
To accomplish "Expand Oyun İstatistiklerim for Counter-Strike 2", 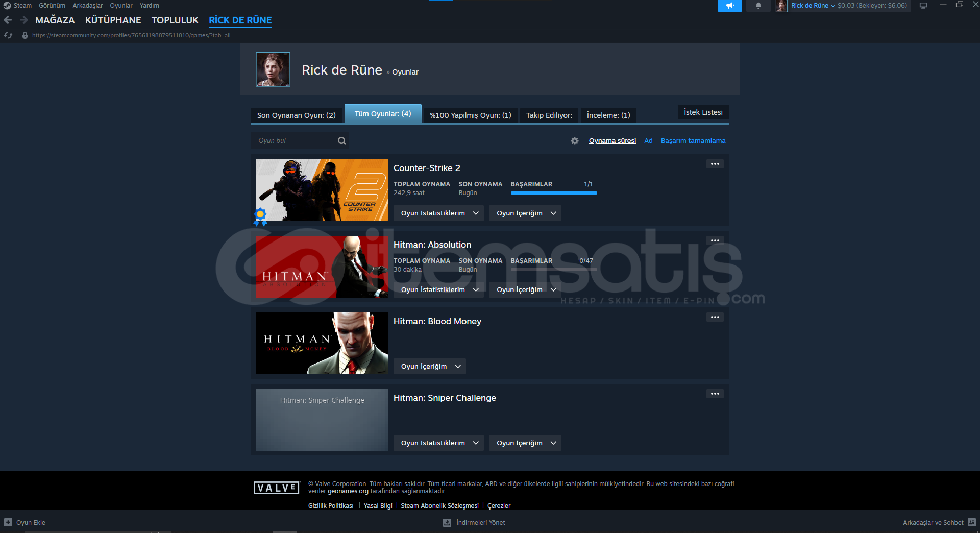I will (x=439, y=213).
